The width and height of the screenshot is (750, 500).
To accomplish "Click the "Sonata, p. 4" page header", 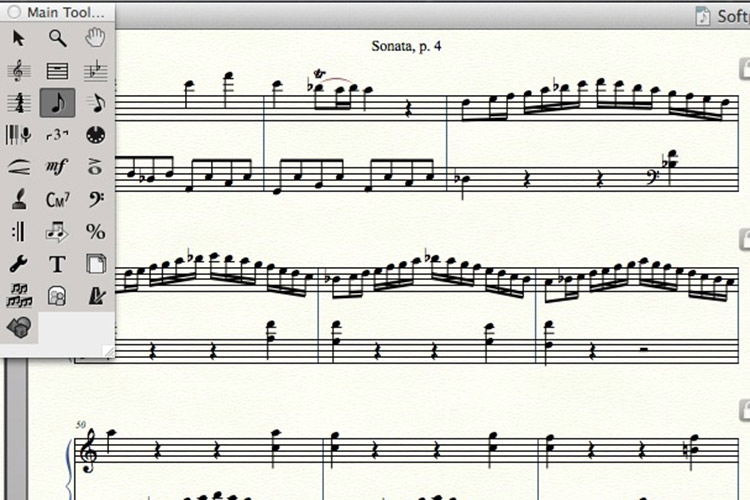I will (406, 46).
